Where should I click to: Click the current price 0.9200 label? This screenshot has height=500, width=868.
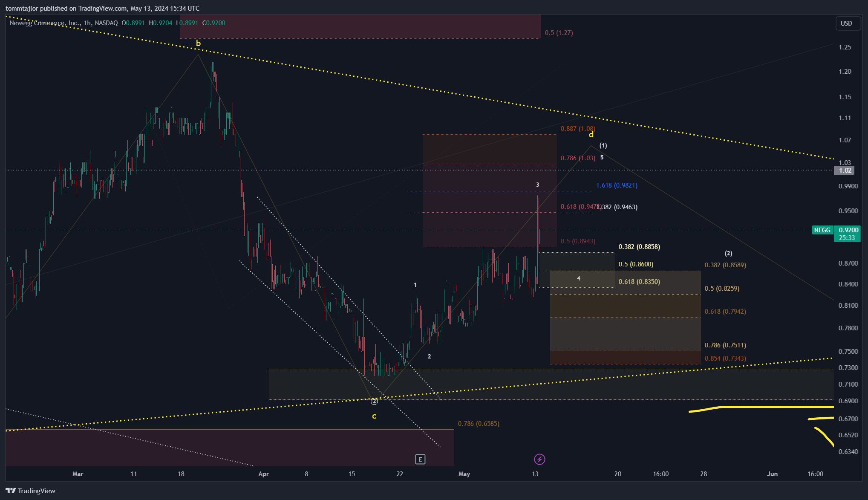tap(848, 230)
